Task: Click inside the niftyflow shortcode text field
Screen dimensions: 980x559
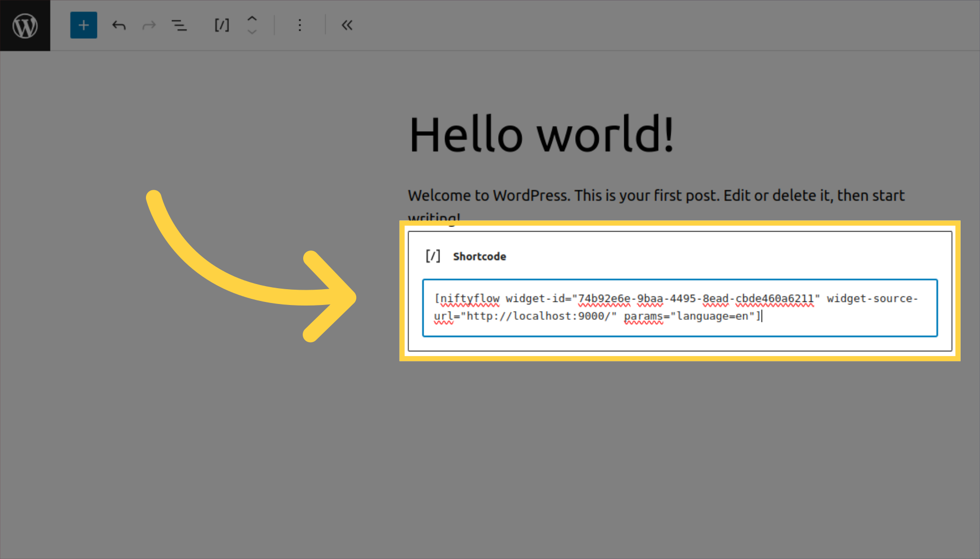Action: (680, 308)
